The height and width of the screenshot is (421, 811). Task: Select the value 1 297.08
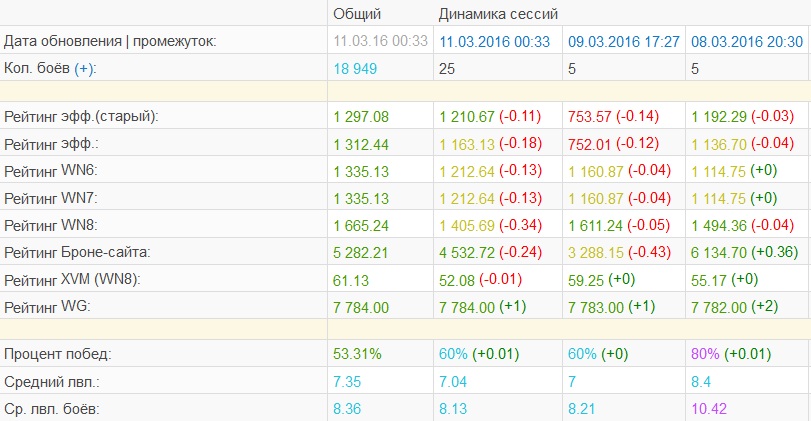(361, 116)
